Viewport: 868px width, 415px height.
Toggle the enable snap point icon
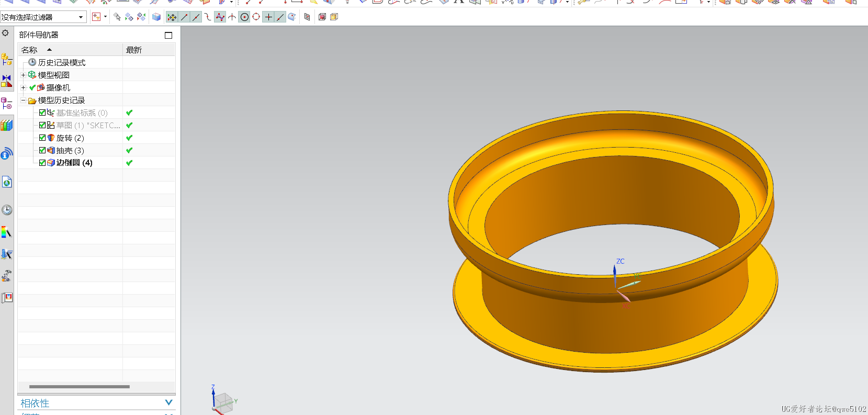coord(172,17)
